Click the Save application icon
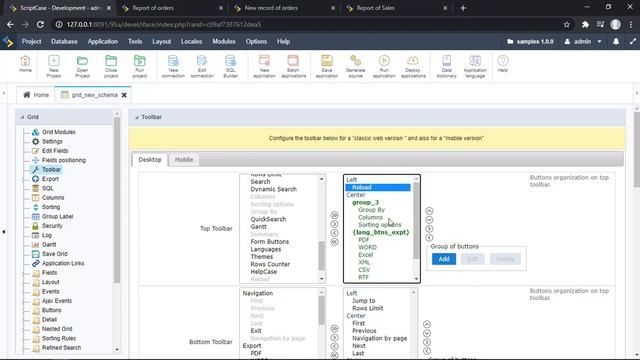The width and height of the screenshot is (640, 360). click(327, 67)
